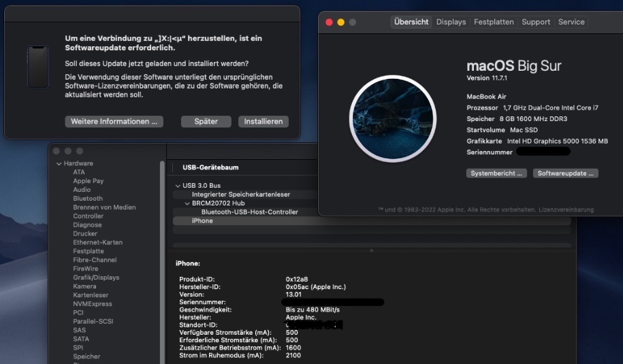The image size is (623, 364).
Task: Select Audio in the sidebar
Action: (82, 189)
